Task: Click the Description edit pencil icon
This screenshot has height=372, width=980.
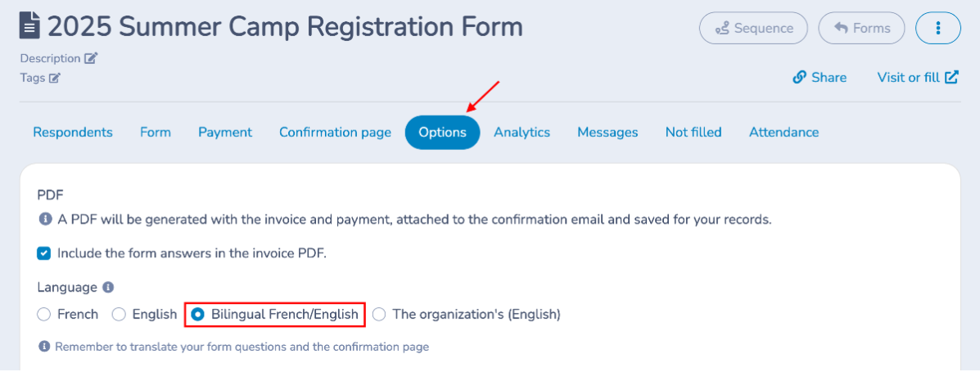Action: 91,58
